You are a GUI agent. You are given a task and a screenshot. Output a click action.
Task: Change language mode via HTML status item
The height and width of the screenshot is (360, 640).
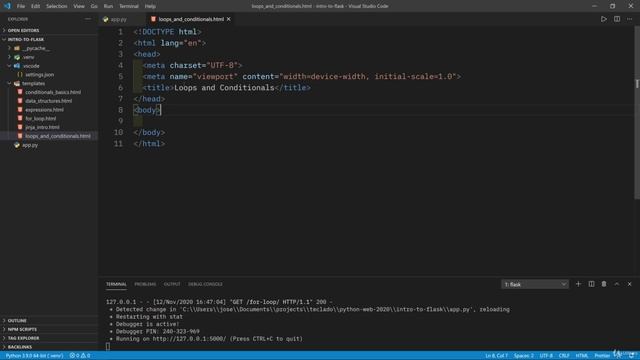tap(582, 356)
